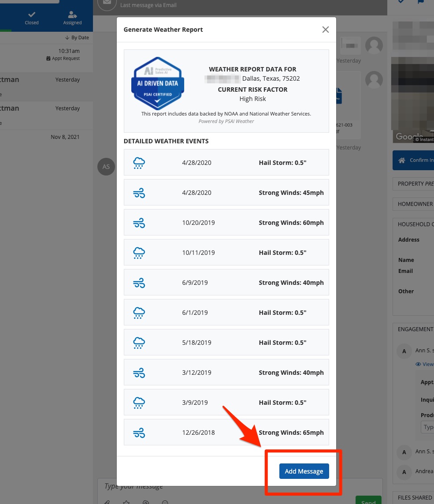Screen dimensions: 434x504
Task: Change the By Date sort order
Action: click(77, 37)
